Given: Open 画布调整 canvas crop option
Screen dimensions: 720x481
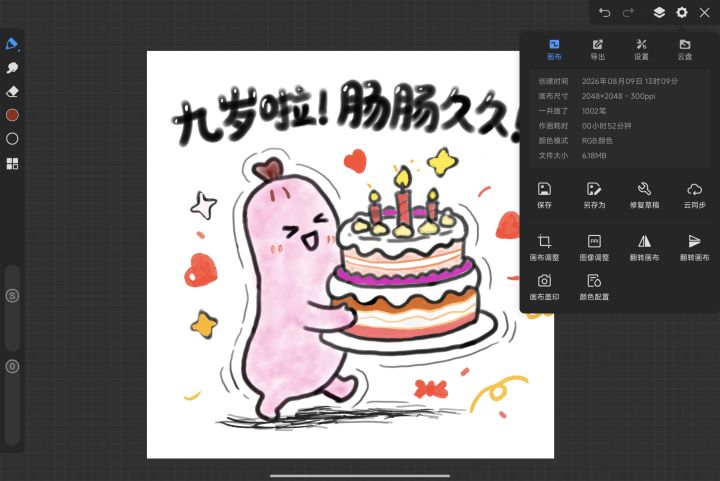Looking at the screenshot, I should (544, 248).
